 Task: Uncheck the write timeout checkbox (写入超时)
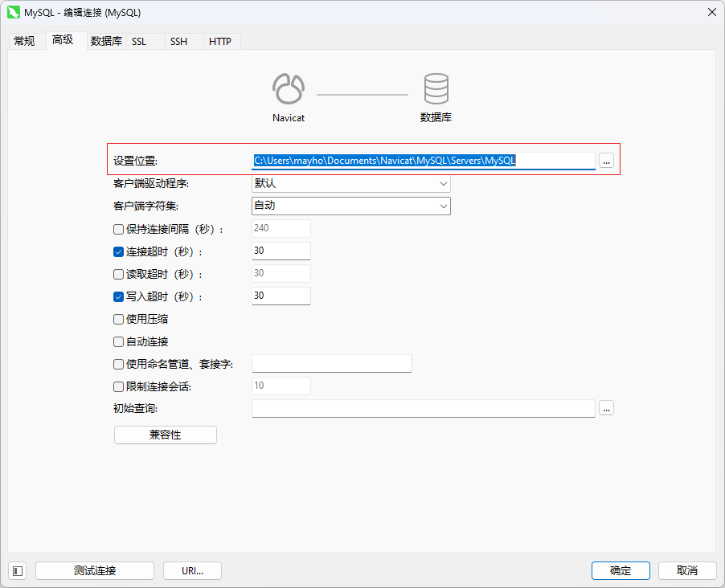click(x=118, y=296)
